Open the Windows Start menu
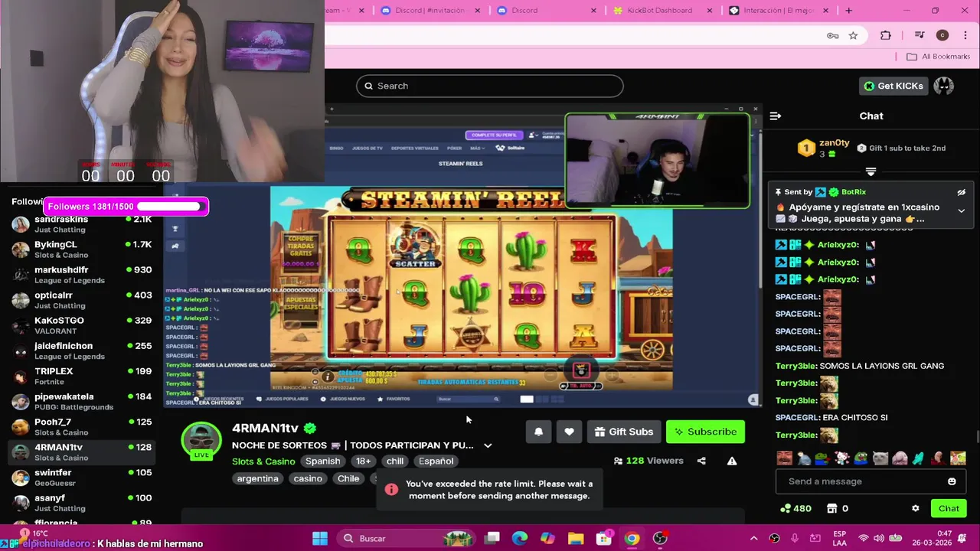Image resolution: width=980 pixels, height=551 pixels. 320,538
